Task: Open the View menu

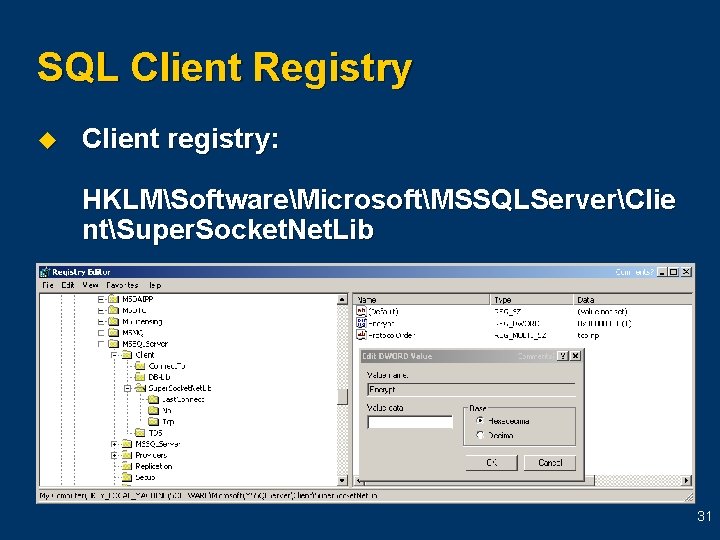Action: [x=90, y=285]
